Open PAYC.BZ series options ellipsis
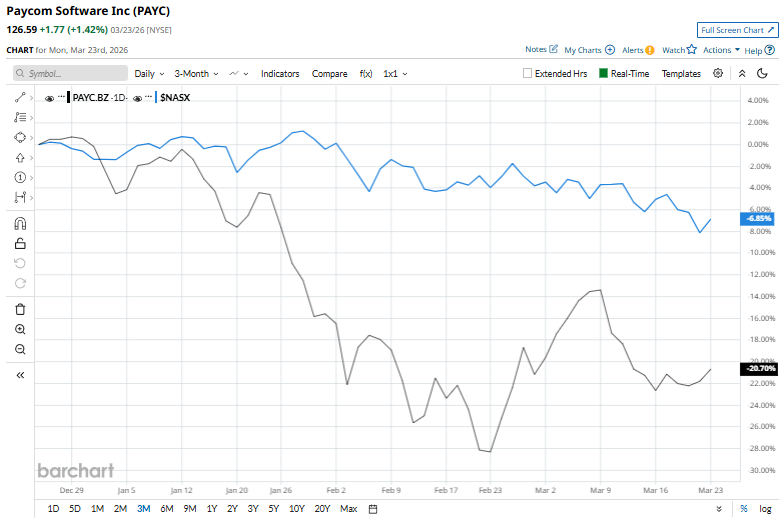Image resolution: width=780 pixels, height=521 pixels. click(x=61, y=96)
